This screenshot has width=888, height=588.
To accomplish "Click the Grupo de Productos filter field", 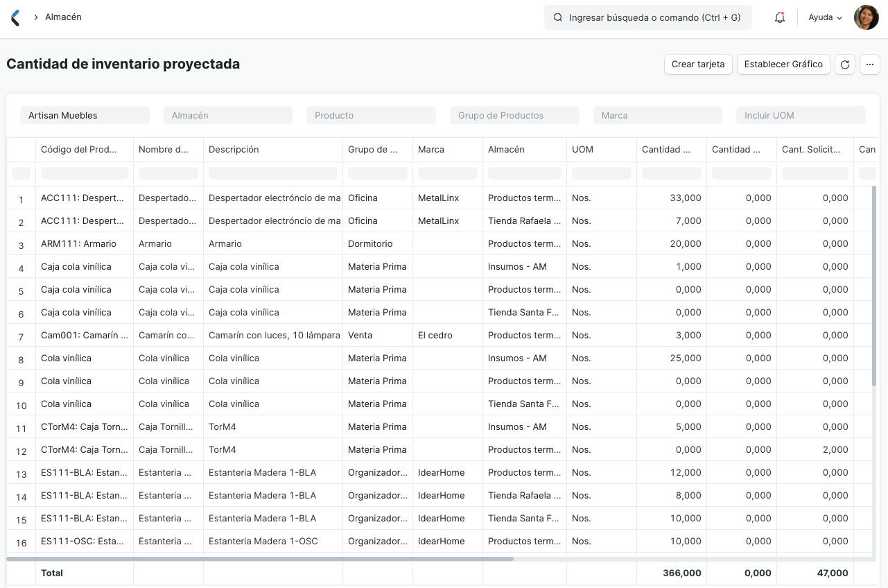I will [514, 115].
